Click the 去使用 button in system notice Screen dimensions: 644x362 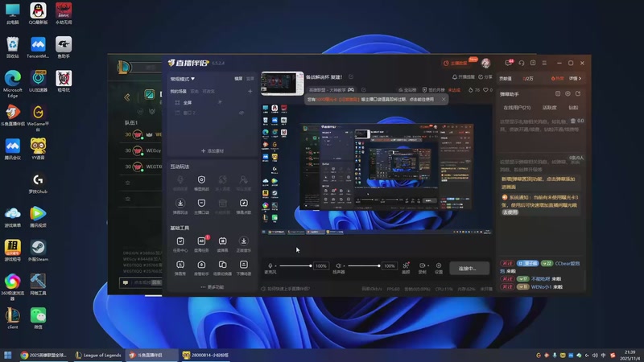pyautogui.click(x=510, y=212)
